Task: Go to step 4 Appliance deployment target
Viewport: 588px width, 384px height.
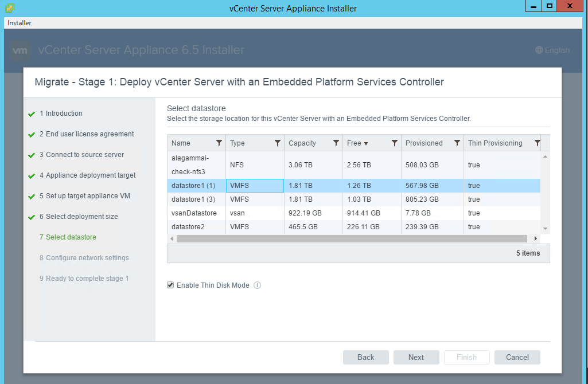Action: [88, 175]
